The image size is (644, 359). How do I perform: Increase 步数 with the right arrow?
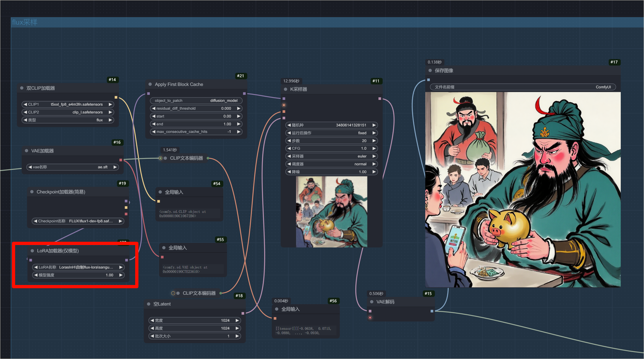coord(374,141)
